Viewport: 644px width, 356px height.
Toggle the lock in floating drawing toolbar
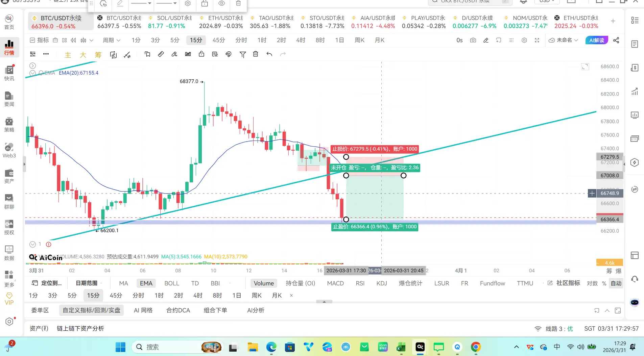point(205,3)
